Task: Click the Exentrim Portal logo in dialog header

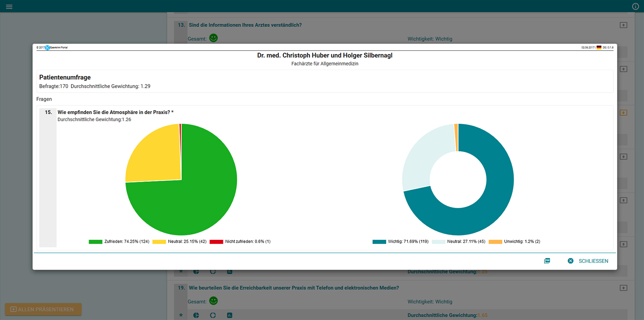Action: (47, 47)
